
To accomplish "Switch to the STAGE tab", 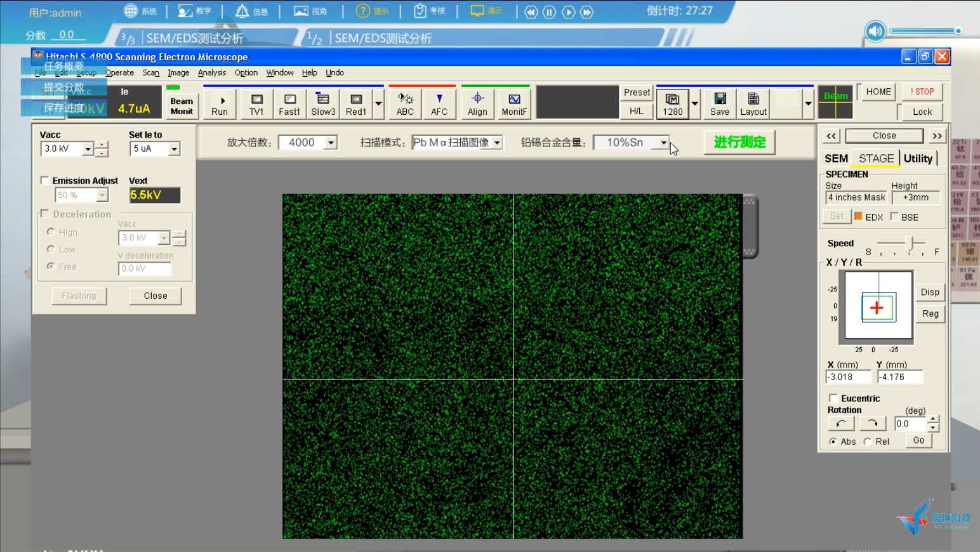I will click(876, 159).
